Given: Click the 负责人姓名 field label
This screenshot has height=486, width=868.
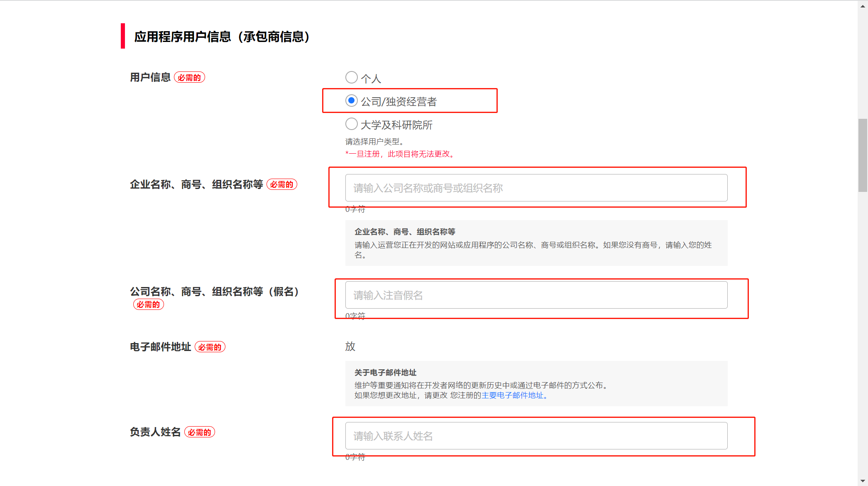Looking at the screenshot, I should (155, 432).
